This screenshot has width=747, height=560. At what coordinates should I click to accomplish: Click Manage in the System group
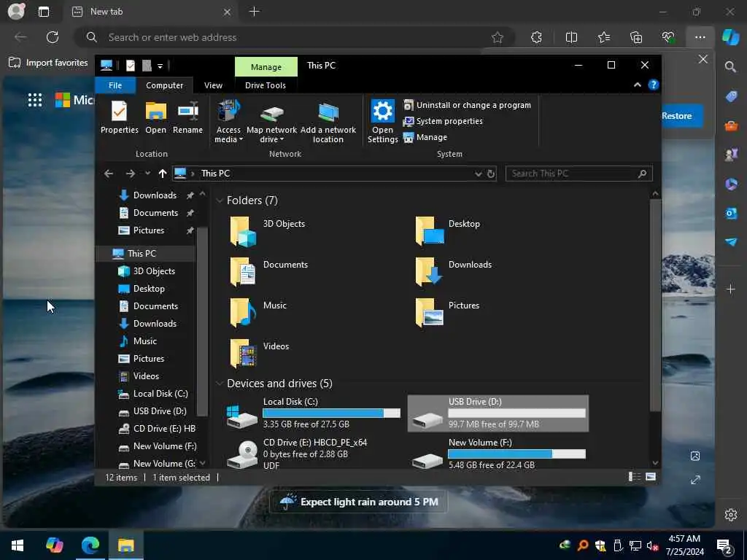click(425, 137)
